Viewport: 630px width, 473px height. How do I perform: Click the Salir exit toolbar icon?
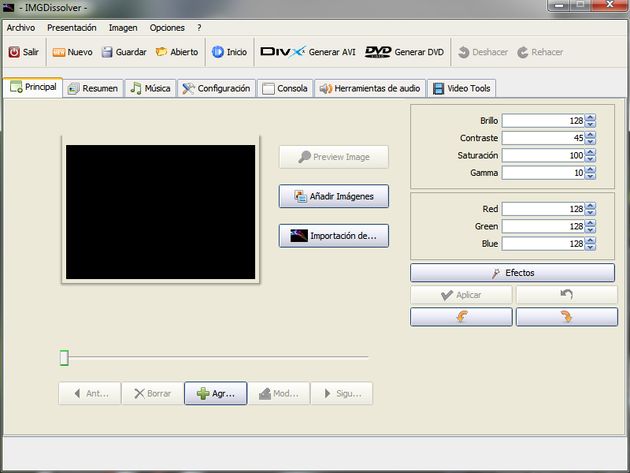pyautogui.click(x=14, y=52)
